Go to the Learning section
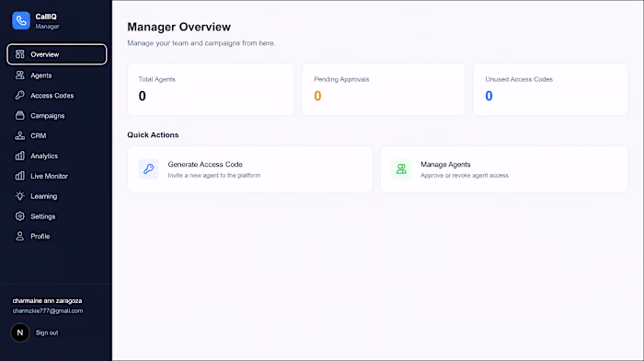The image size is (644, 361). point(57,196)
